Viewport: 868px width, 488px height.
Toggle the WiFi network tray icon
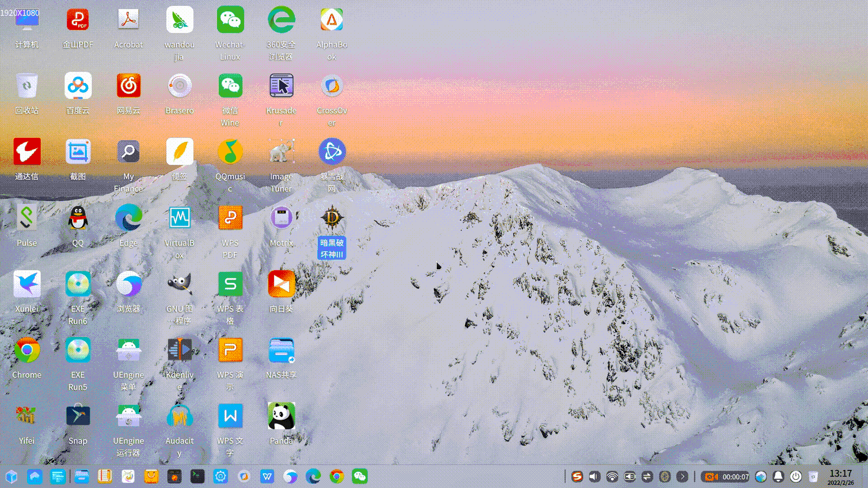tap(612, 477)
